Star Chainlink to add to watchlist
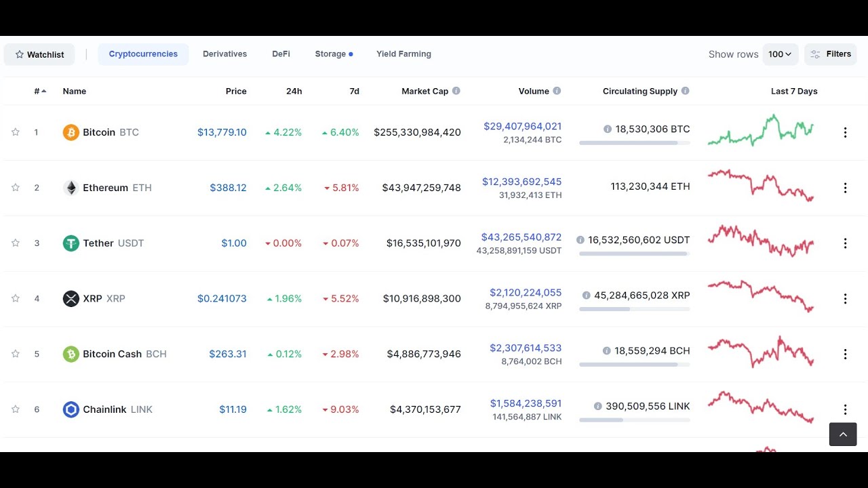This screenshot has height=488, width=868. click(16, 409)
